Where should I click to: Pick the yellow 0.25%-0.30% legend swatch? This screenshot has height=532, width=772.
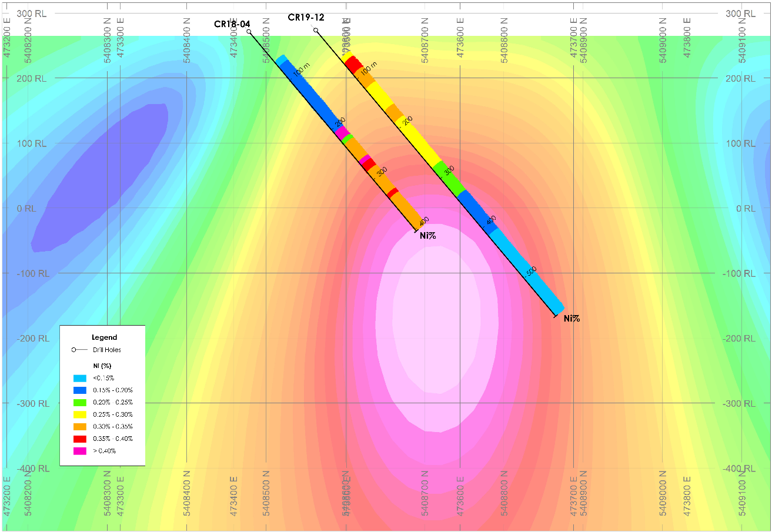[x=80, y=414]
